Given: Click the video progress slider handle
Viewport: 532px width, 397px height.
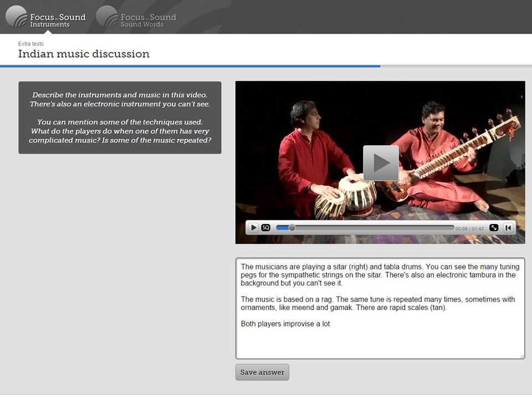Looking at the screenshot, I should [291, 227].
